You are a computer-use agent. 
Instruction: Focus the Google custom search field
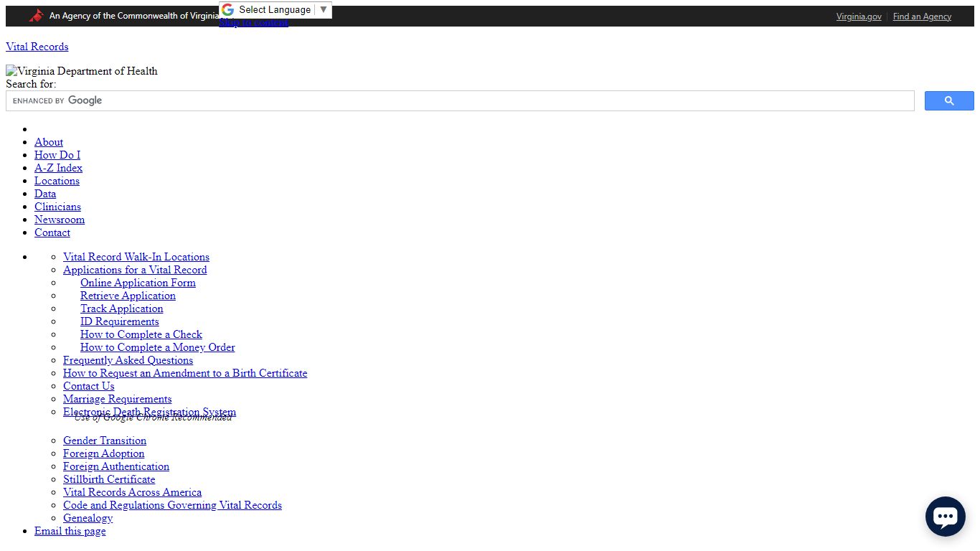pos(460,101)
